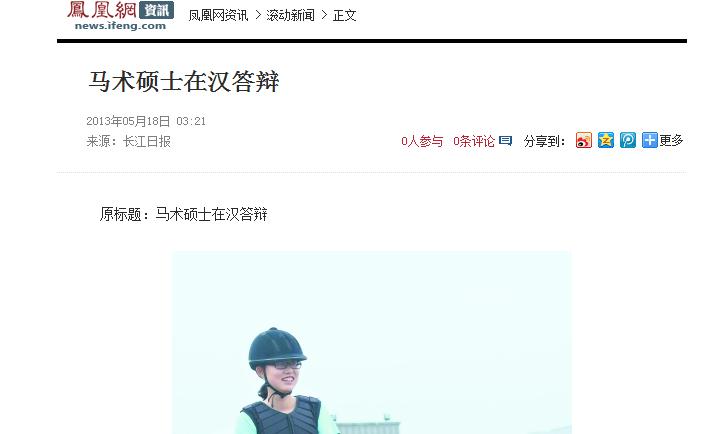
Task: Share to Tencent Weibo icon
Action: pyautogui.click(x=628, y=140)
